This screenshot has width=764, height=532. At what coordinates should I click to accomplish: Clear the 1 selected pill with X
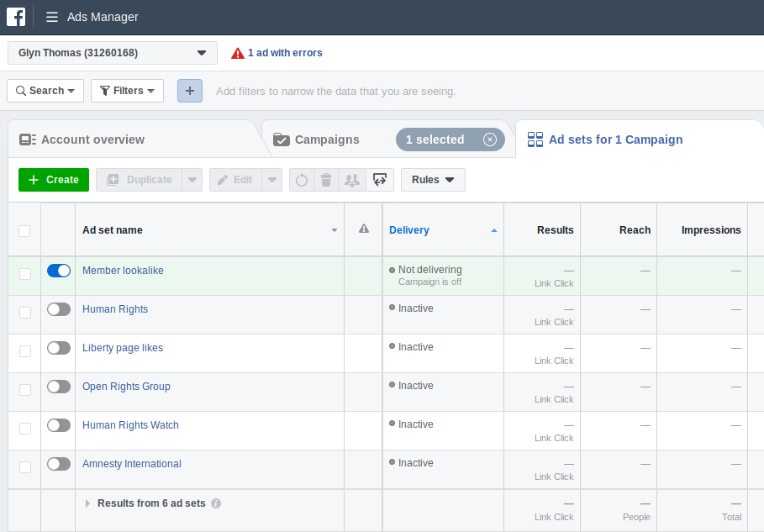pyautogui.click(x=490, y=140)
